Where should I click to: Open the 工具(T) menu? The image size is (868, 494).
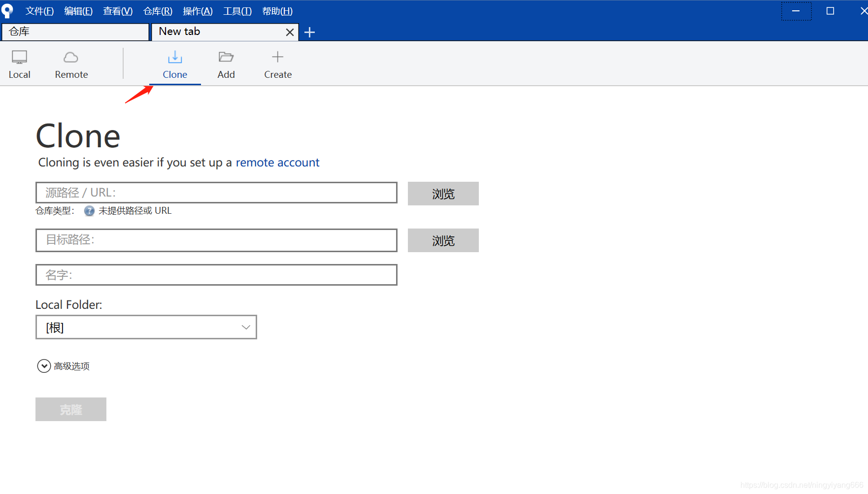[237, 11]
